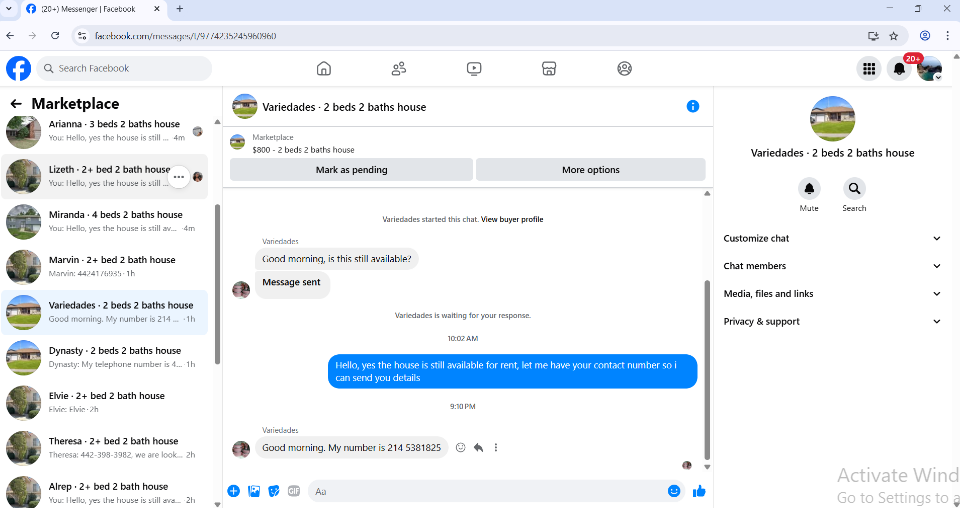The height and width of the screenshot is (508, 960).
Task: Open the browser tab search dropdown
Action: pyautogui.click(x=9, y=9)
